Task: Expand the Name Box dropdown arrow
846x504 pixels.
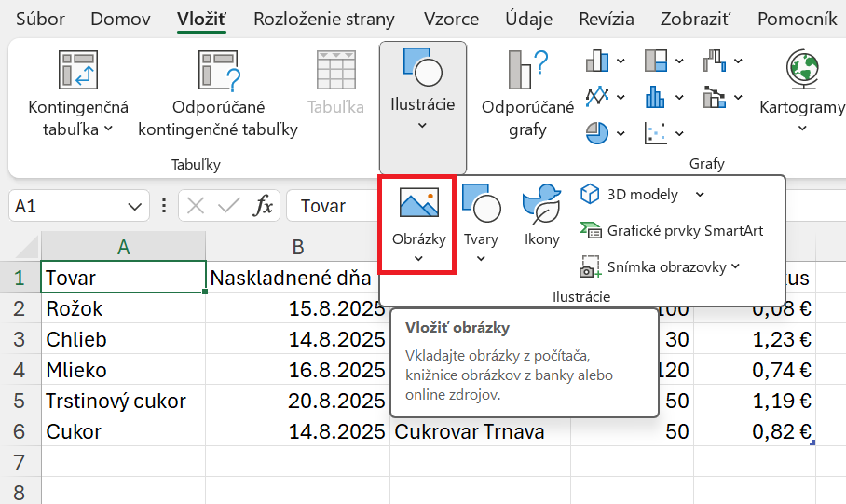Action: (x=134, y=206)
